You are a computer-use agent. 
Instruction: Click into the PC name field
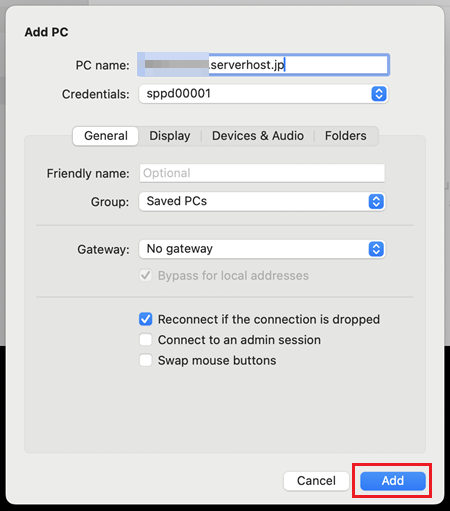263,64
